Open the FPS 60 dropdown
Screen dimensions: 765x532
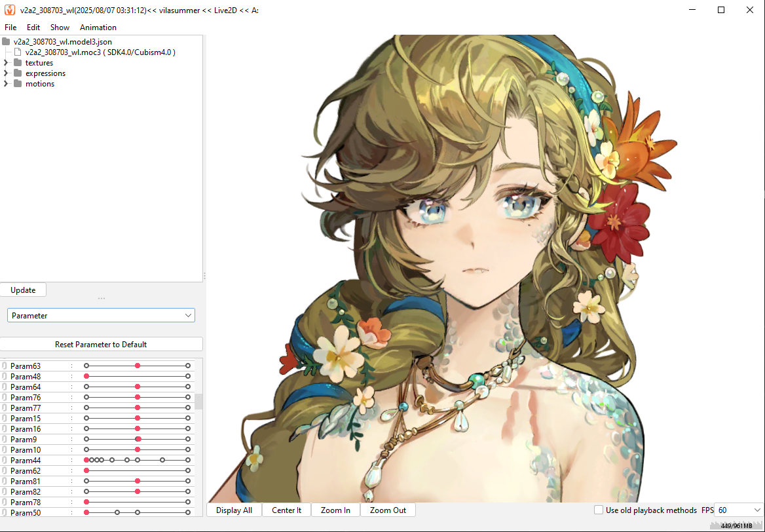(738, 510)
